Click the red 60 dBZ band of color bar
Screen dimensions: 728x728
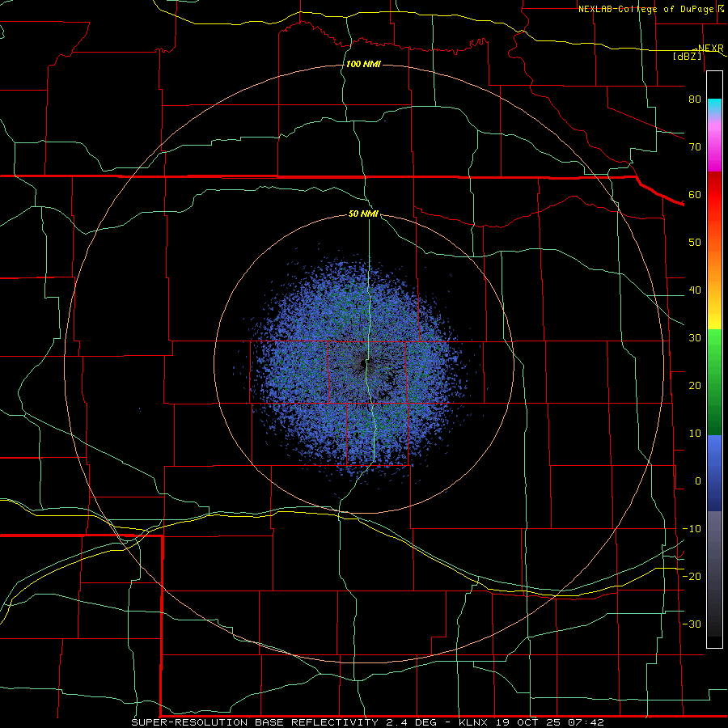coord(714,195)
